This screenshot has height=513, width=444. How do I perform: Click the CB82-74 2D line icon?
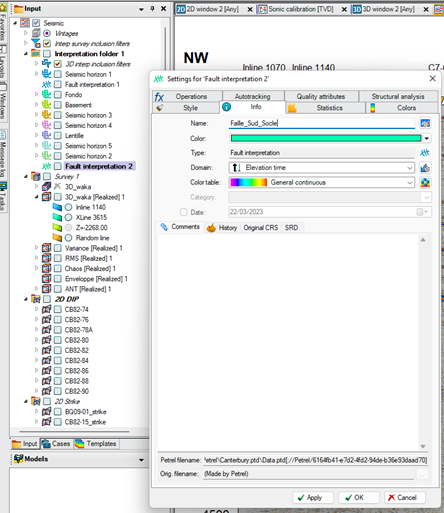point(47,309)
